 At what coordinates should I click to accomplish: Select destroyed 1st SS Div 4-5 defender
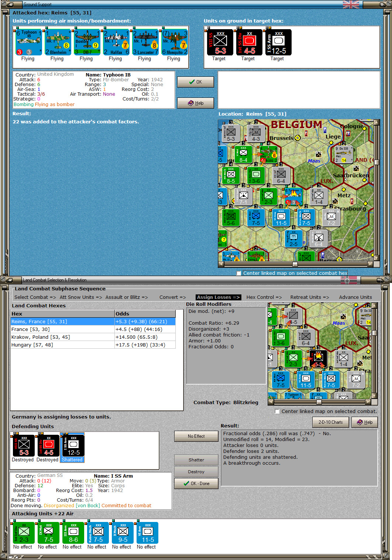click(49, 445)
